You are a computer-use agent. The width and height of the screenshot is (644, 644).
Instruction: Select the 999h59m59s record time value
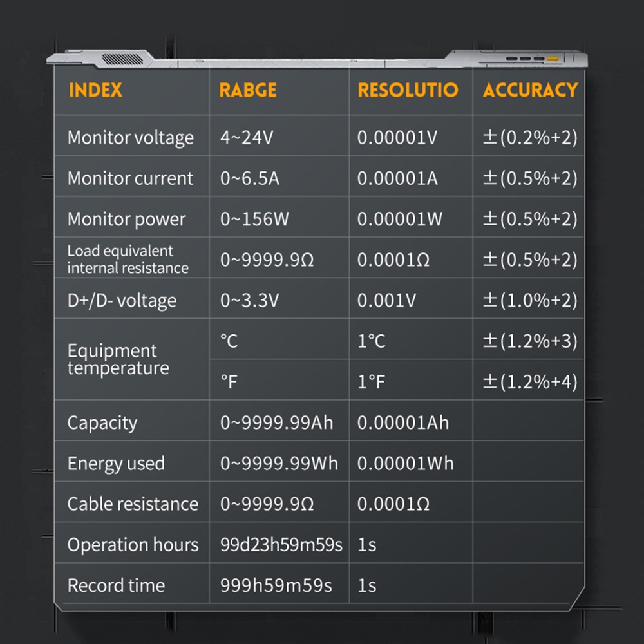(x=276, y=585)
